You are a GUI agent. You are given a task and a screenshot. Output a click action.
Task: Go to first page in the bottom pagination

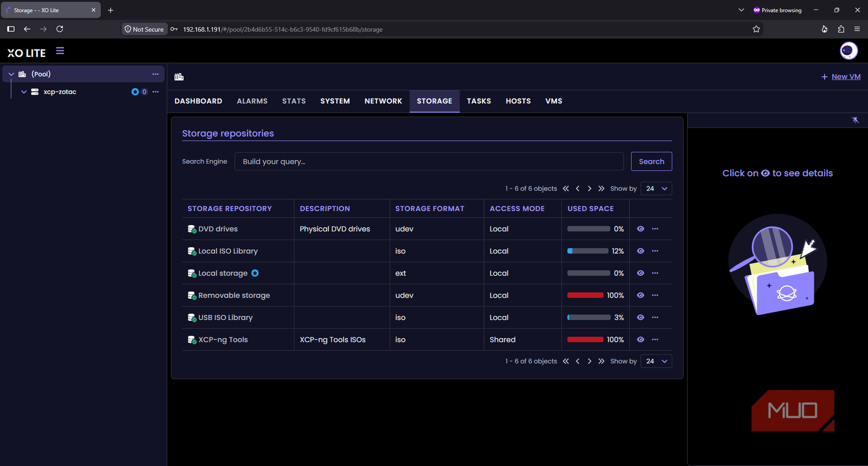(x=566, y=361)
